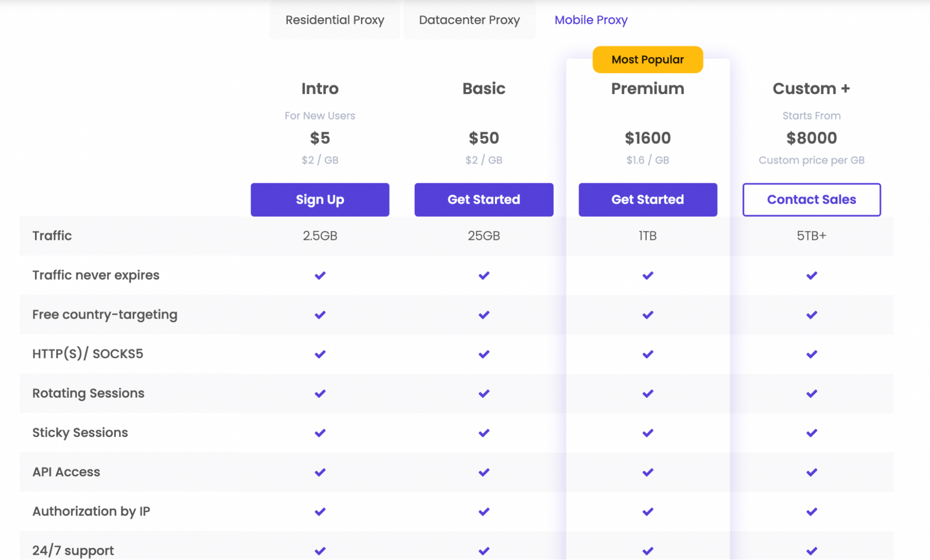The height and width of the screenshot is (560, 930).
Task: Click Custom + checkmark for Rotating Sessions
Action: 811,393
